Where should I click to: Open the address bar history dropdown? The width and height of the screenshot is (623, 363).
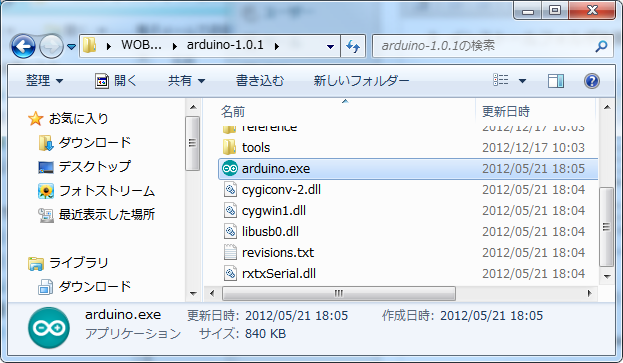(330, 46)
